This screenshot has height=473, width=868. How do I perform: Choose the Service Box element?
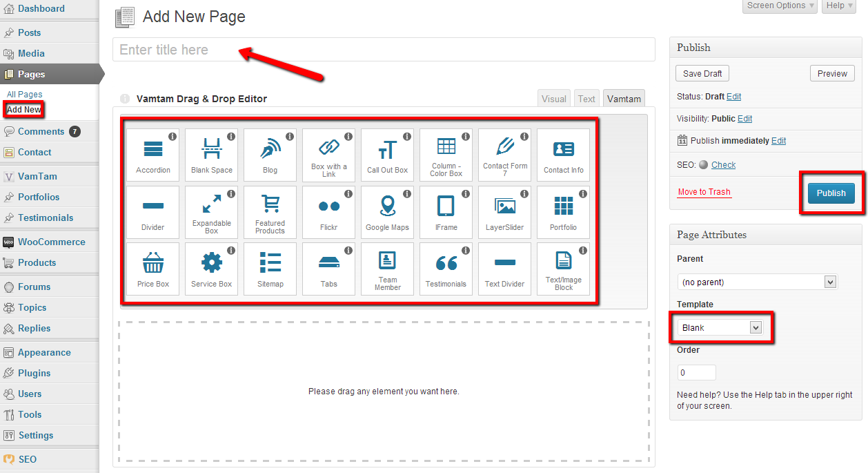212,269
